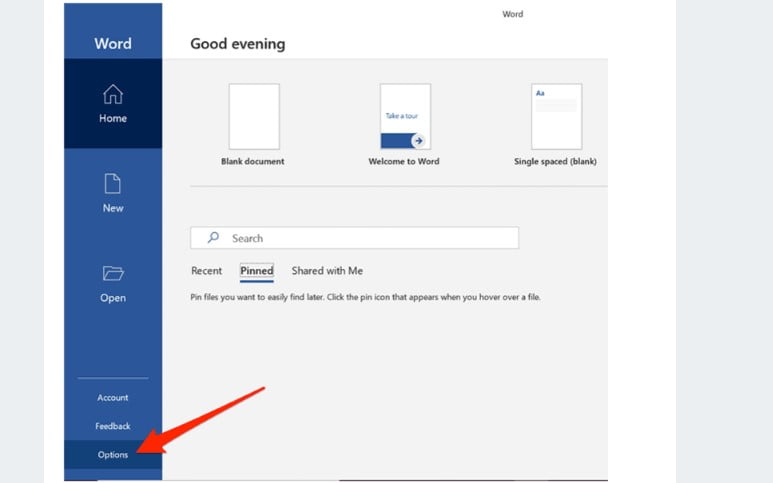
Task: Switch to the Recent tab
Action: pos(206,271)
